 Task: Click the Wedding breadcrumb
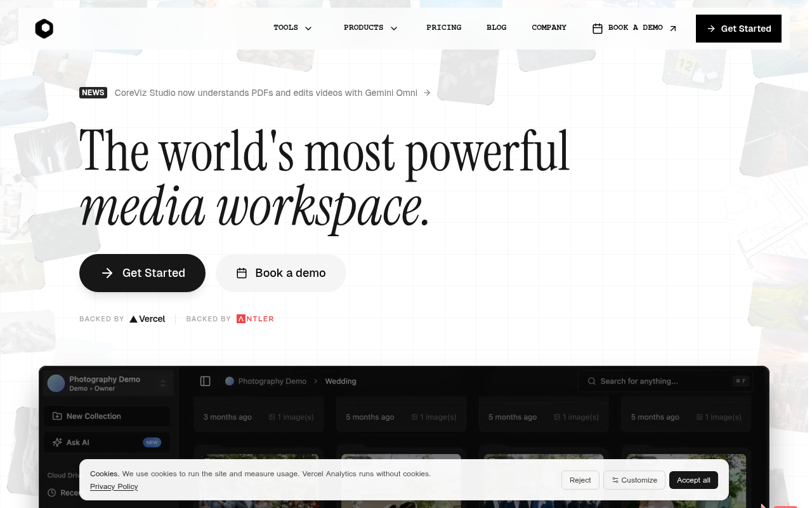(x=341, y=381)
